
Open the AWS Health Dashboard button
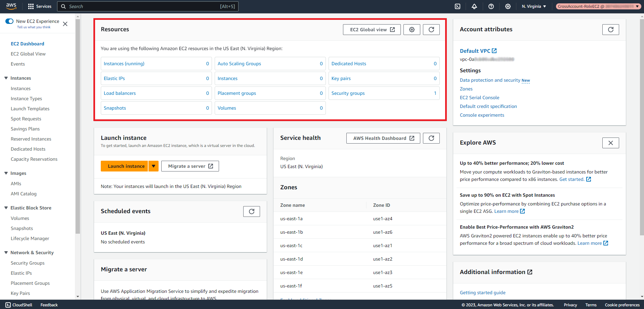click(383, 138)
